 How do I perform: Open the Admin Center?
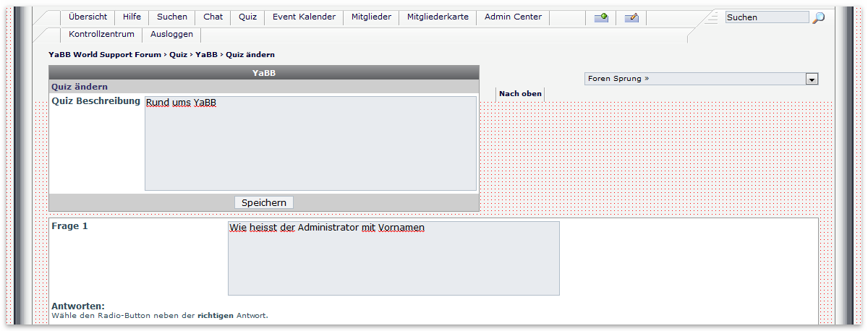pyautogui.click(x=513, y=17)
